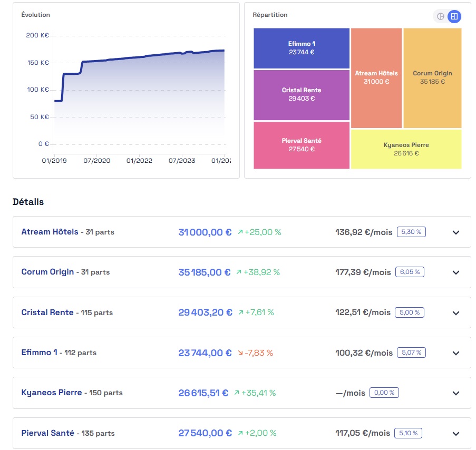Click the up arrow beside +35,41 %
The width and height of the screenshot is (476, 450).
[237, 393]
